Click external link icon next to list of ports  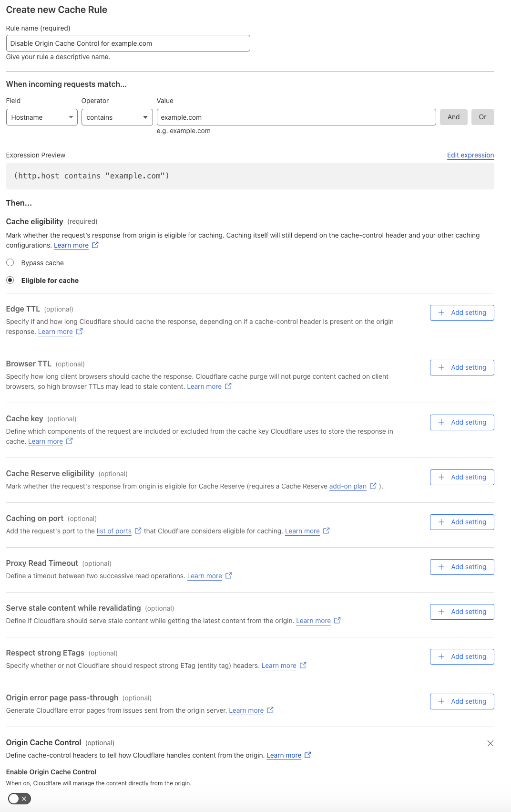coord(138,531)
